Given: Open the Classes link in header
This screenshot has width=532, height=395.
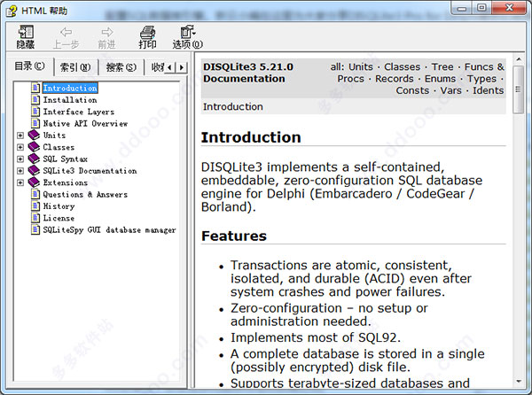Looking at the screenshot, I should [x=402, y=67].
